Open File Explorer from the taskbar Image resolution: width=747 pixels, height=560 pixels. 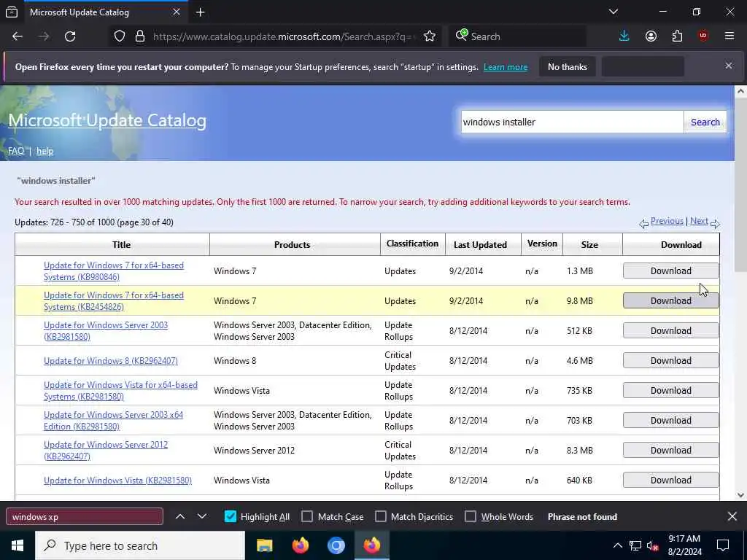tap(264, 545)
